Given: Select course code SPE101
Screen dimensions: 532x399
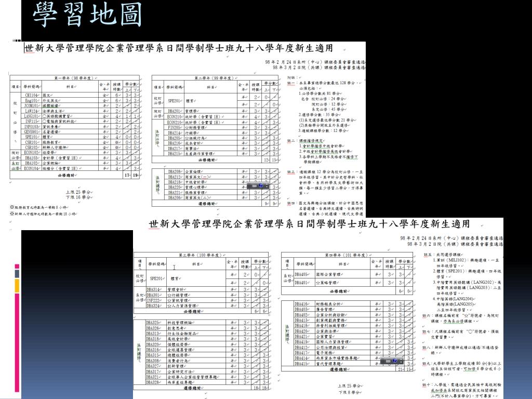Looking at the screenshot, I should [32, 137].
